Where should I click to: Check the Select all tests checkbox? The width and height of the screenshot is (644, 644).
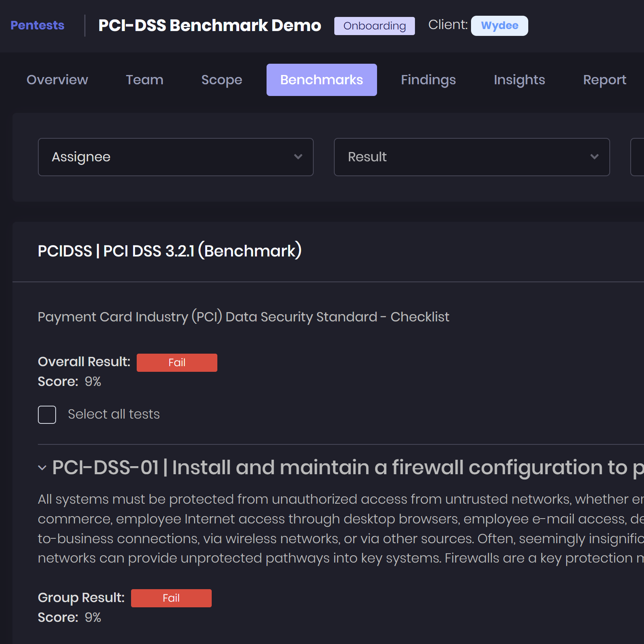click(x=47, y=415)
